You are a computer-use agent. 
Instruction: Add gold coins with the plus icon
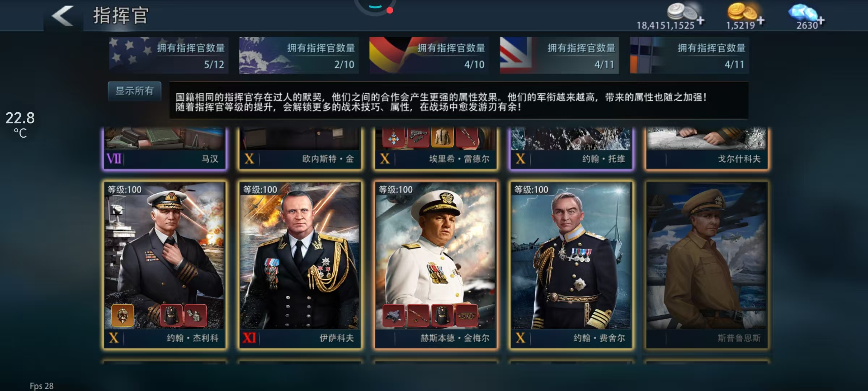pyautogui.click(x=761, y=21)
